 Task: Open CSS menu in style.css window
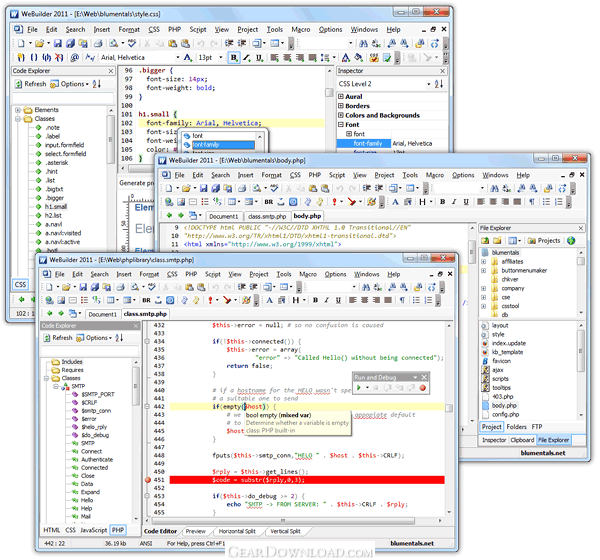point(154,29)
